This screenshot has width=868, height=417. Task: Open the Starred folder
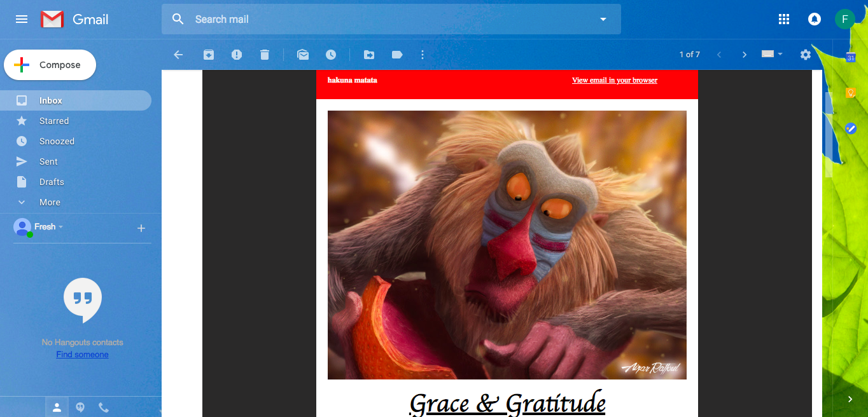click(x=76, y=121)
